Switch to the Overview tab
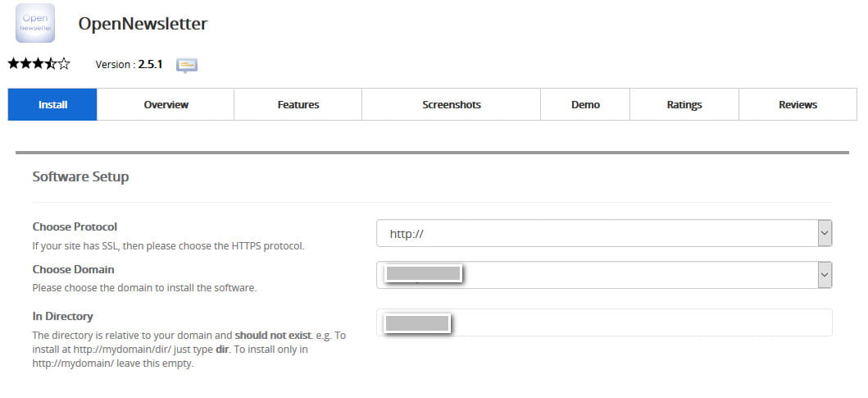 click(166, 104)
